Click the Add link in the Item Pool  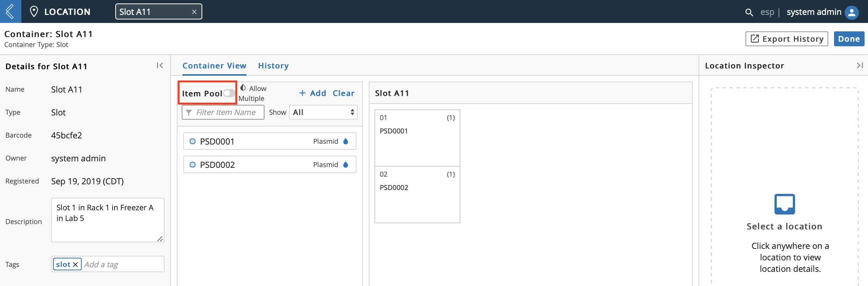point(313,93)
